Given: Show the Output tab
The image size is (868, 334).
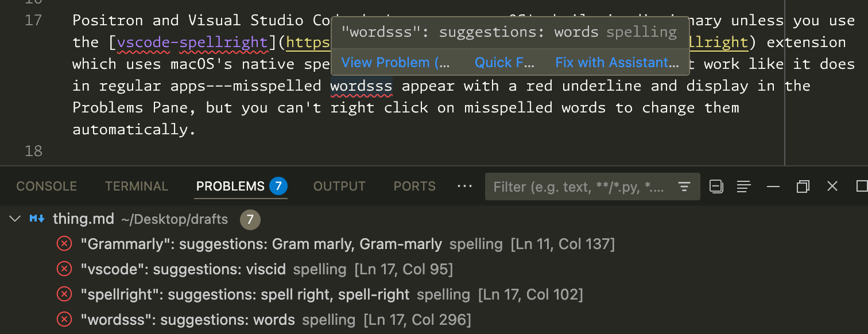Looking at the screenshot, I should (x=339, y=187).
